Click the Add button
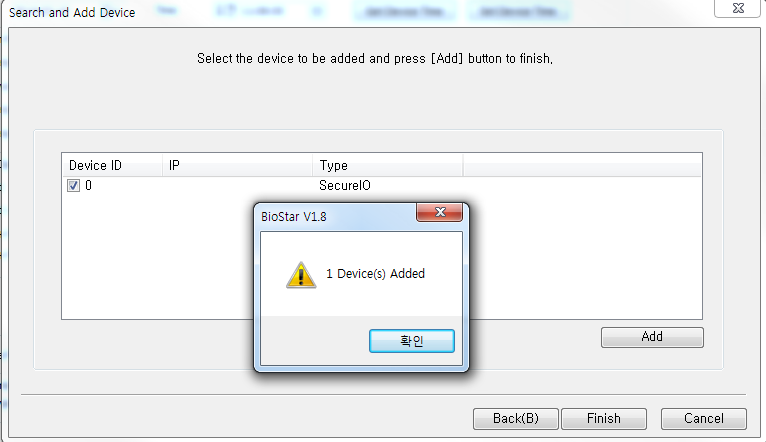This screenshot has width=766, height=442. pyautogui.click(x=652, y=337)
